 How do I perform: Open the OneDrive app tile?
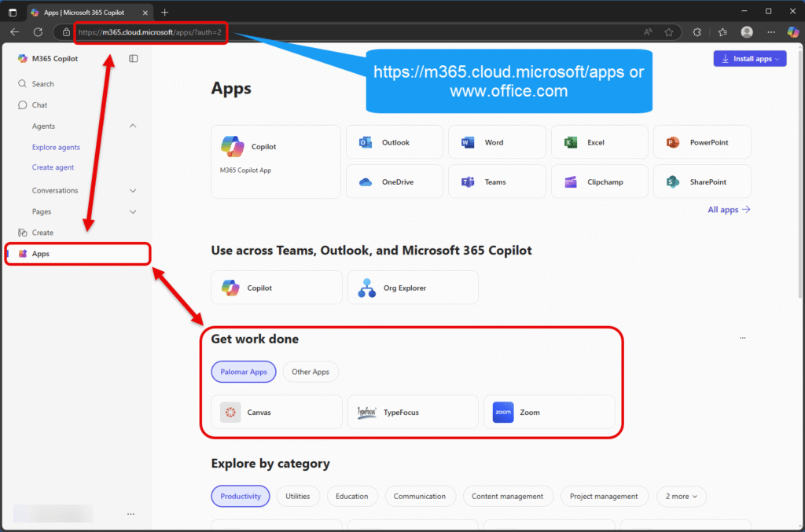click(x=395, y=182)
